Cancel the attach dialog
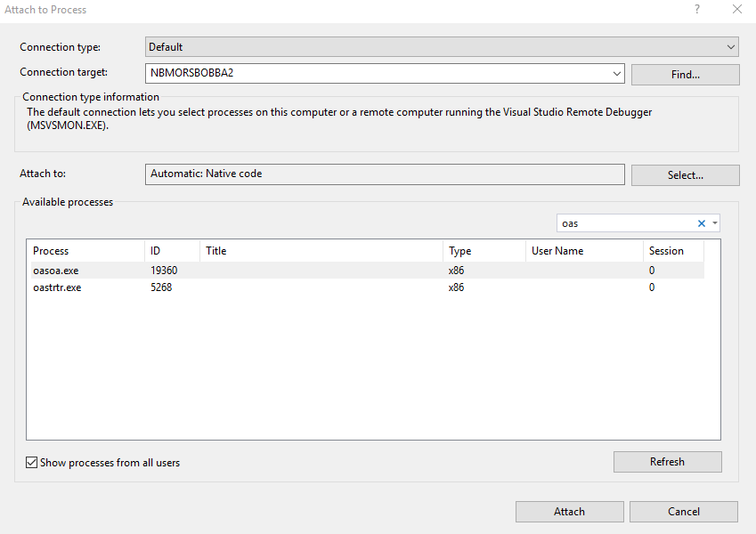Viewport: 756px width, 534px height. 683,512
